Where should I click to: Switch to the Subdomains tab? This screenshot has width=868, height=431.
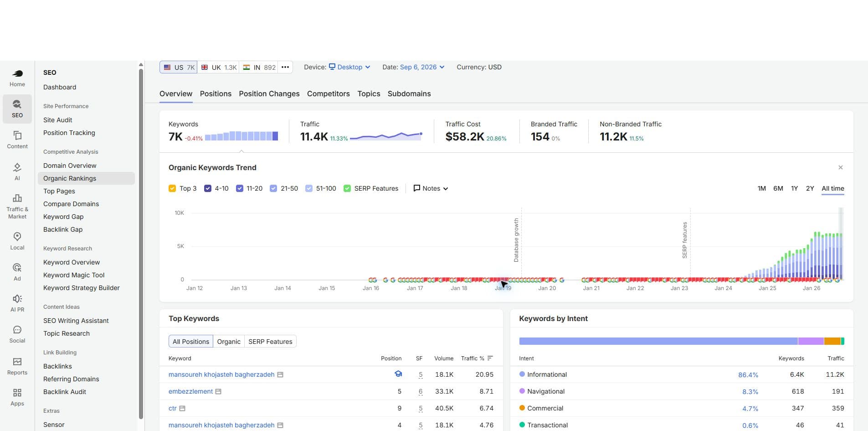(409, 93)
